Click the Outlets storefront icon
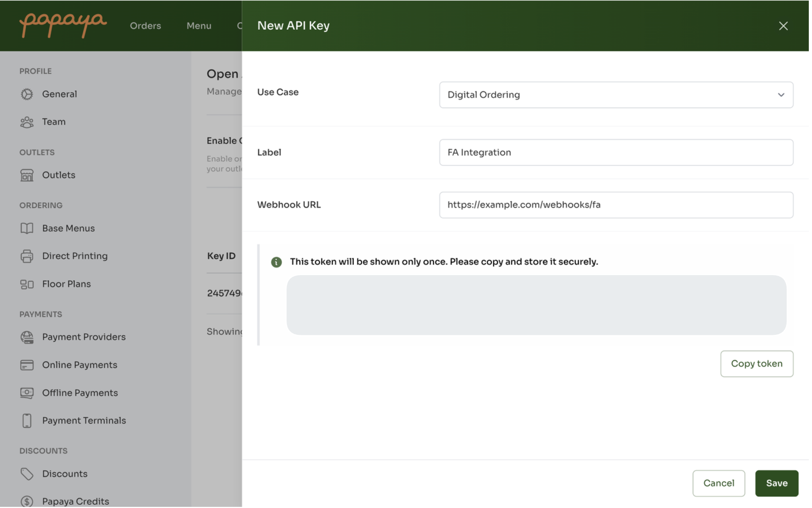Viewport: 812px width, 508px height. [27, 176]
